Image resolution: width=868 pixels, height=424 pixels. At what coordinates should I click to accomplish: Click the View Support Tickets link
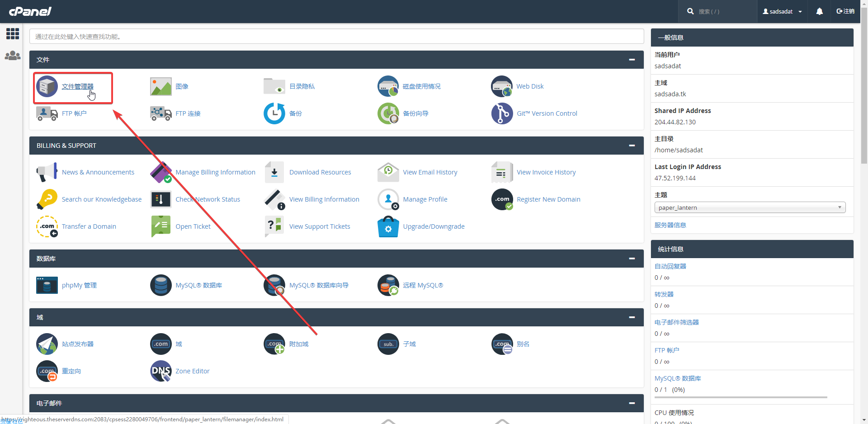[x=320, y=226]
